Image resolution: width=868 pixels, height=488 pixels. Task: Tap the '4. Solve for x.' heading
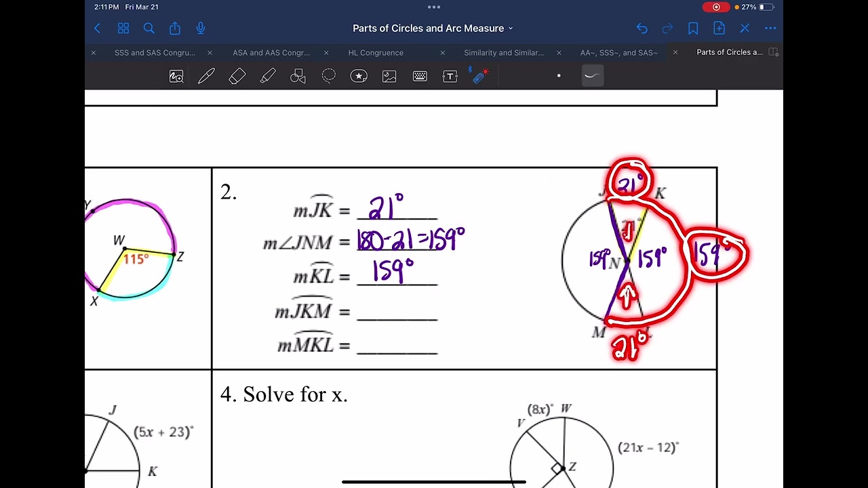(284, 394)
